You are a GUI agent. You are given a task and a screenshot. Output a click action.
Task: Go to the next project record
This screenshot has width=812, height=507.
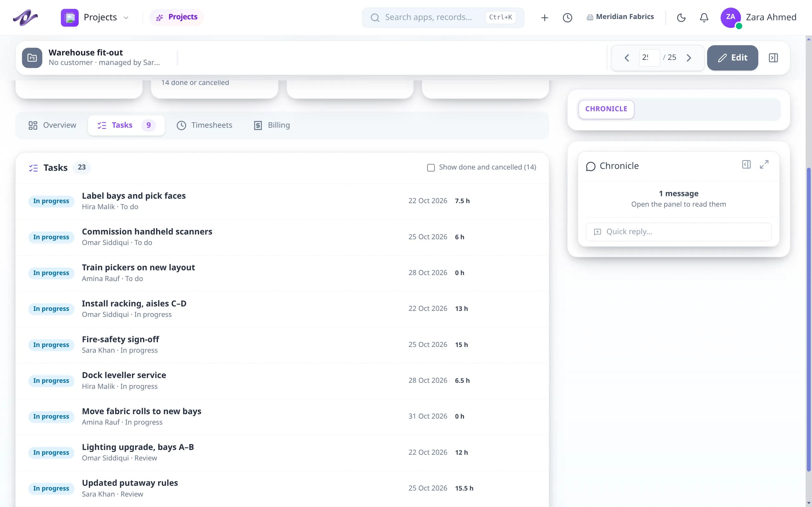689,58
